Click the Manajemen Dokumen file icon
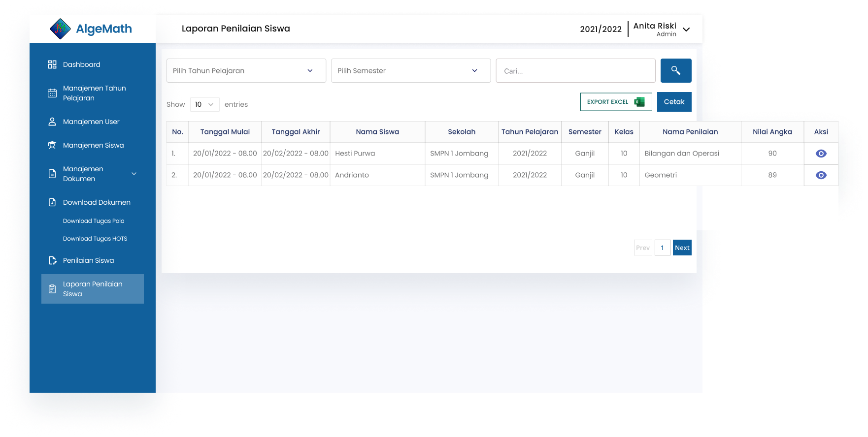This screenshot has width=868, height=437. pos(52,174)
